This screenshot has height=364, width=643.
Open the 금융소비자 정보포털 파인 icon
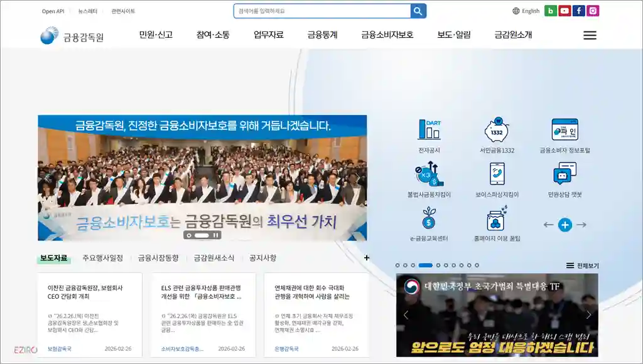point(565,130)
